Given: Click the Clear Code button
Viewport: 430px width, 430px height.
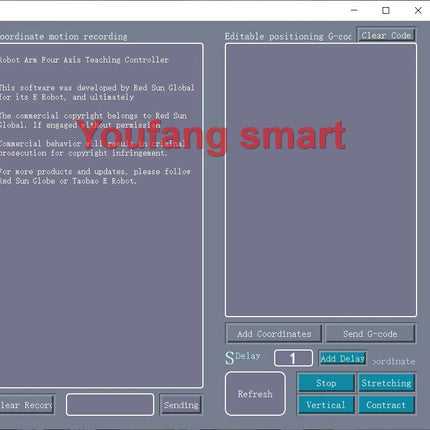Looking at the screenshot, I should [386, 35].
